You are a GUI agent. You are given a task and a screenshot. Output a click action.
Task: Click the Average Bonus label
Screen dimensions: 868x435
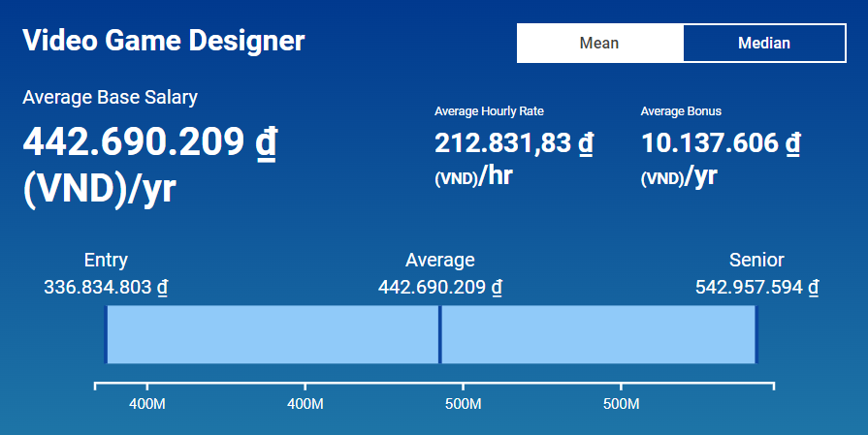click(681, 111)
